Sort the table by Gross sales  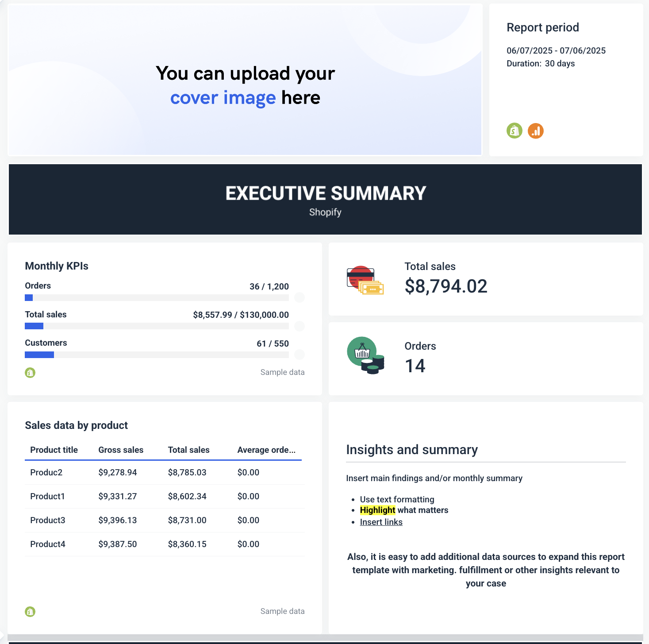[121, 450]
